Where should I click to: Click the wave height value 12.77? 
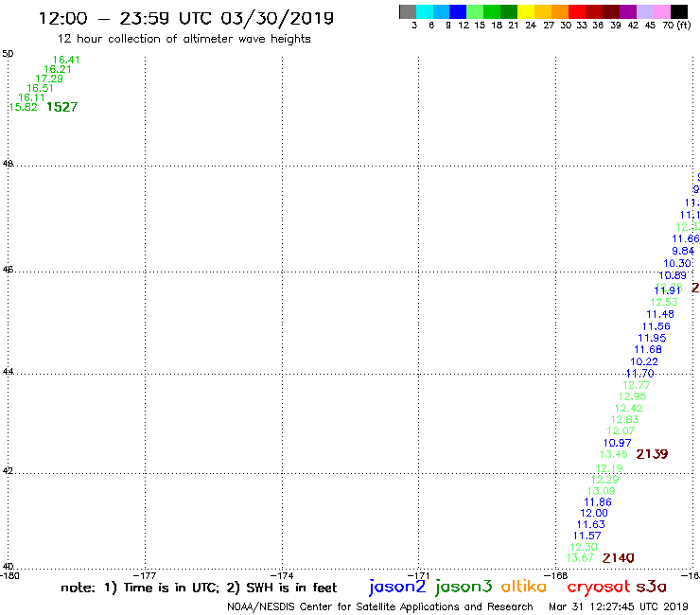[x=637, y=385]
